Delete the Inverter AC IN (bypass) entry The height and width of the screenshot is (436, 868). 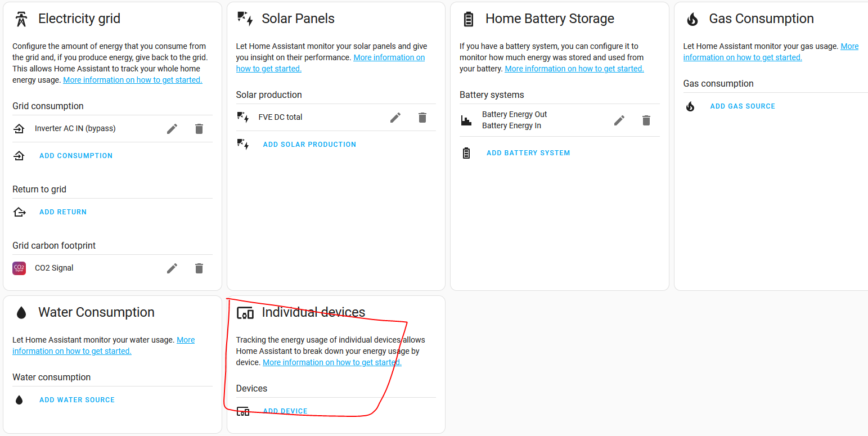[199, 129]
